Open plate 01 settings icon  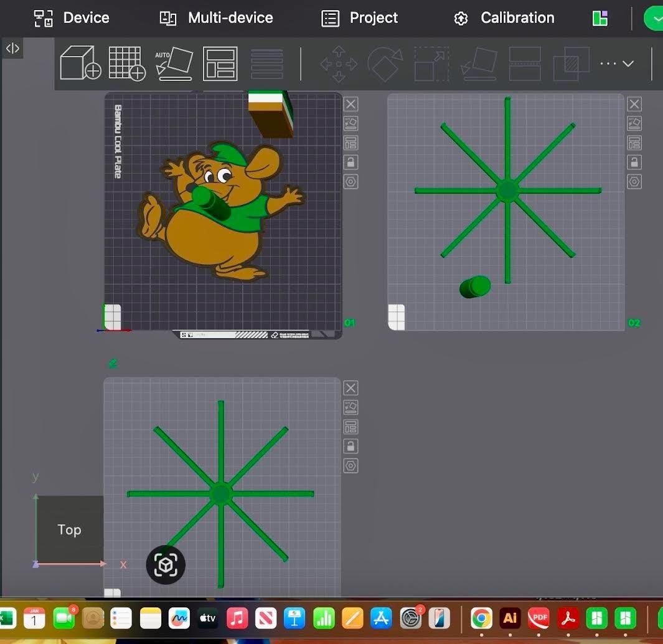tap(350, 182)
